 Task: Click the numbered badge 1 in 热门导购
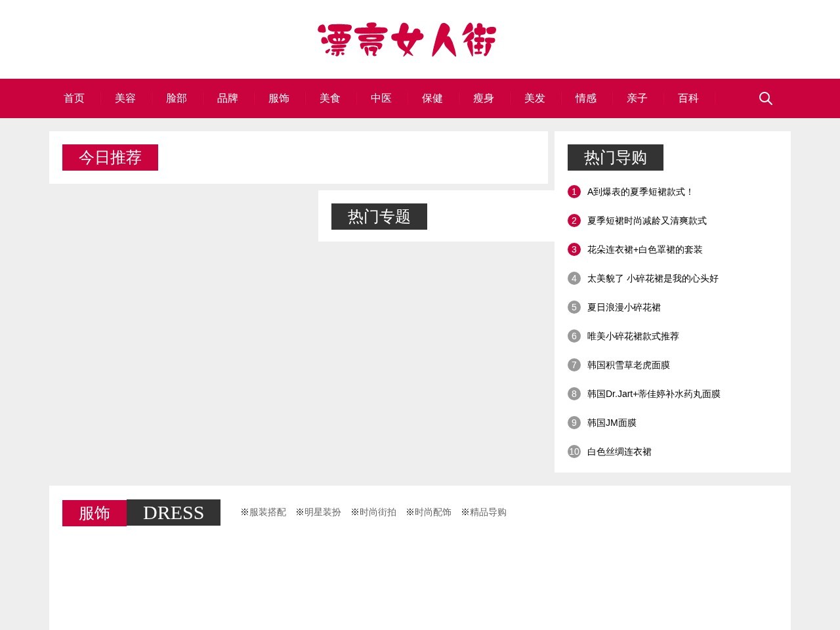coord(574,192)
